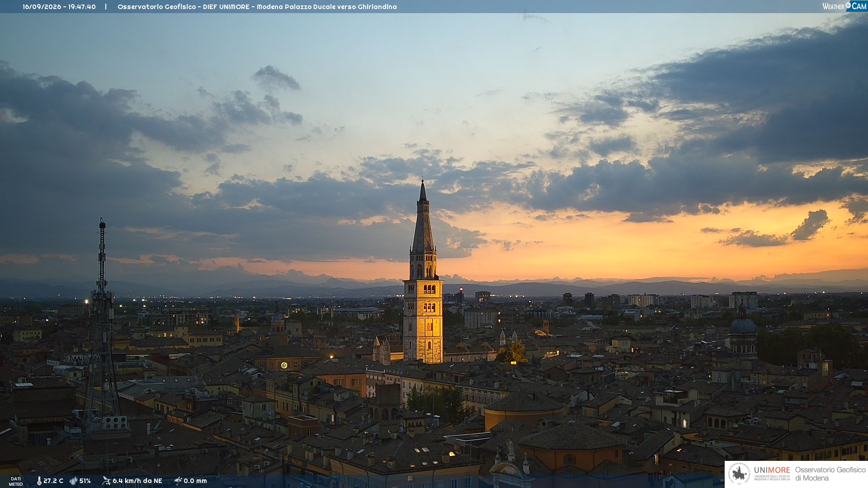The width and height of the screenshot is (868, 488).
Task: Click the illuminated Ghirlandina tower
Action: tap(423, 280)
